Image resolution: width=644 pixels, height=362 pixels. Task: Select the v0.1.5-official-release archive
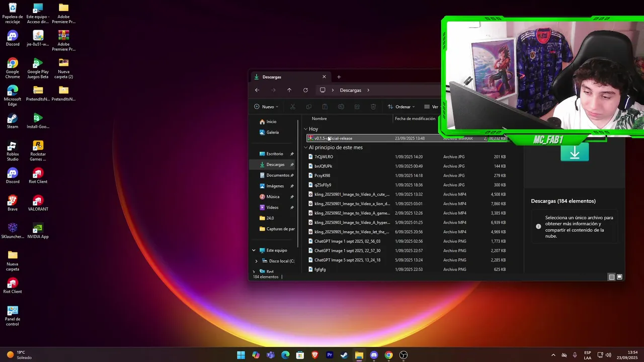point(407,138)
